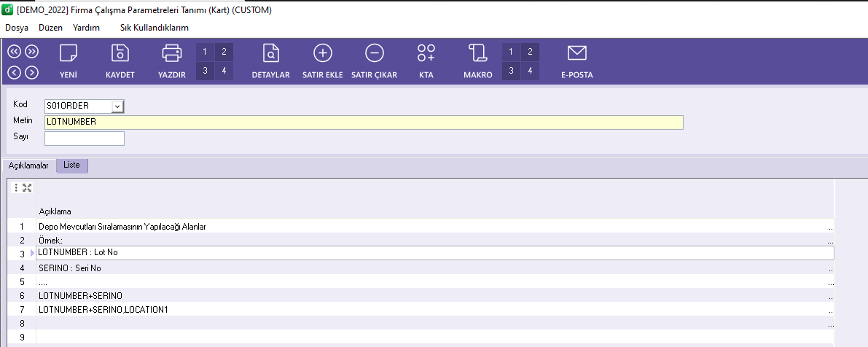The width and height of the screenshot is (868, 347).
Task: Open the KTA tool
Action: click(426, 54)
